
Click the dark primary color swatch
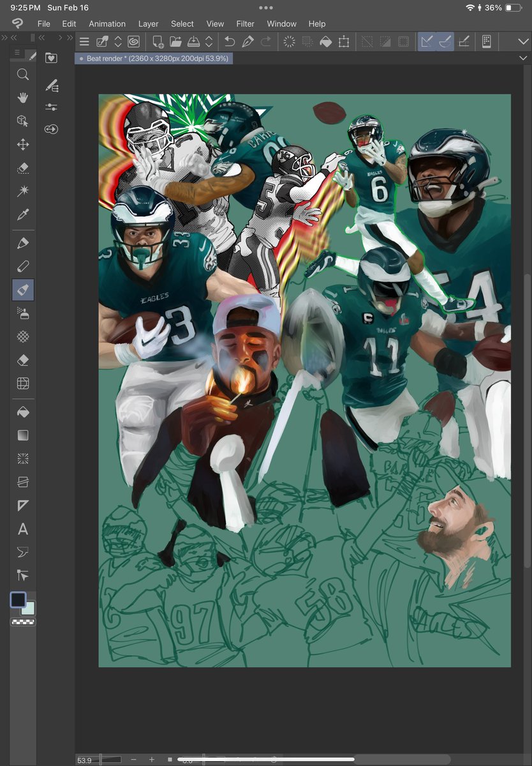pos(20,598)
